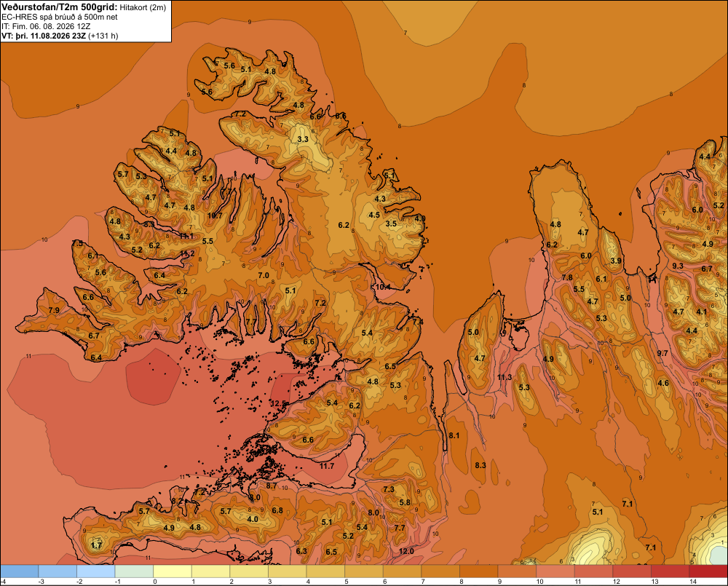Viewport: 728px width, 586px height.
Task: Click the dark red 13–14 legend swatch
Action: pyautogui.click(x=670, y=571)
